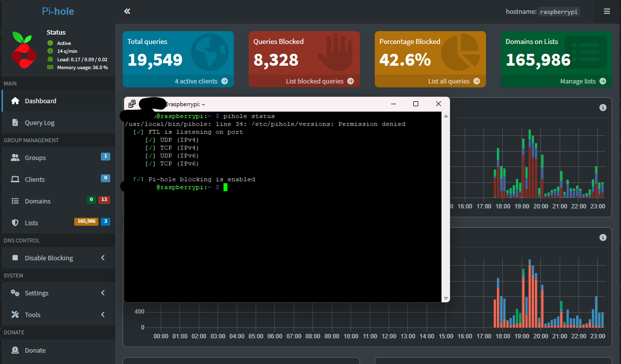
Task: Open the '4 active clients' link
Action: click(x=178, y=81)
